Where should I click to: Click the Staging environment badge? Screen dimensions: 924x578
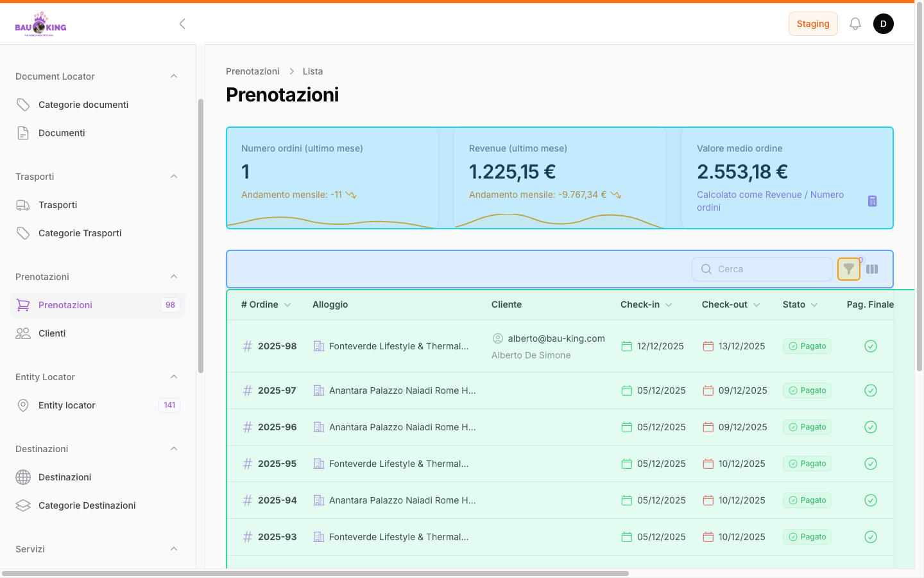813,24
